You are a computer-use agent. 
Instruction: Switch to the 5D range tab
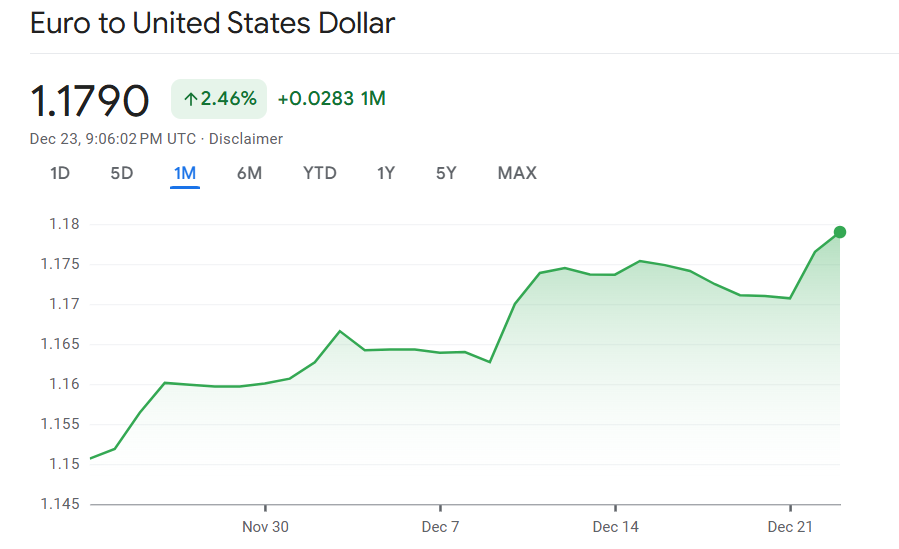pos(121,173)
